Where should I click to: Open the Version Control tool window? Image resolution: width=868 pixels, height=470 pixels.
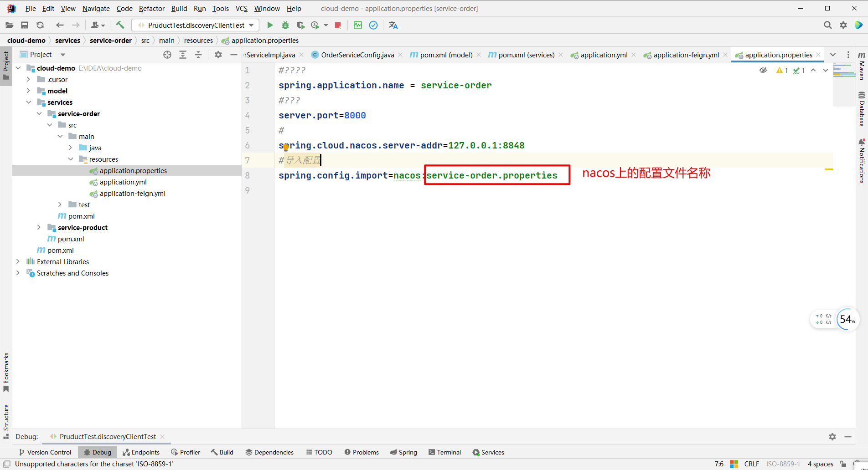45,452
